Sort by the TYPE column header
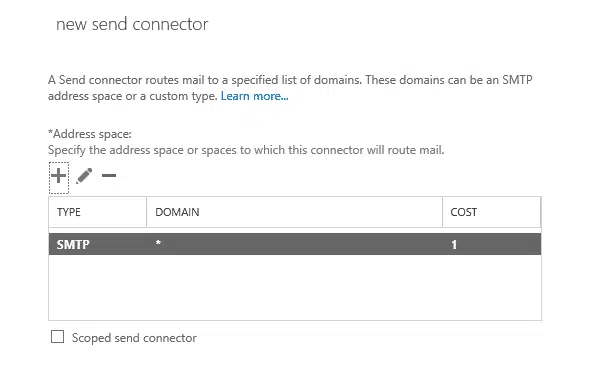 coord(97,212)
